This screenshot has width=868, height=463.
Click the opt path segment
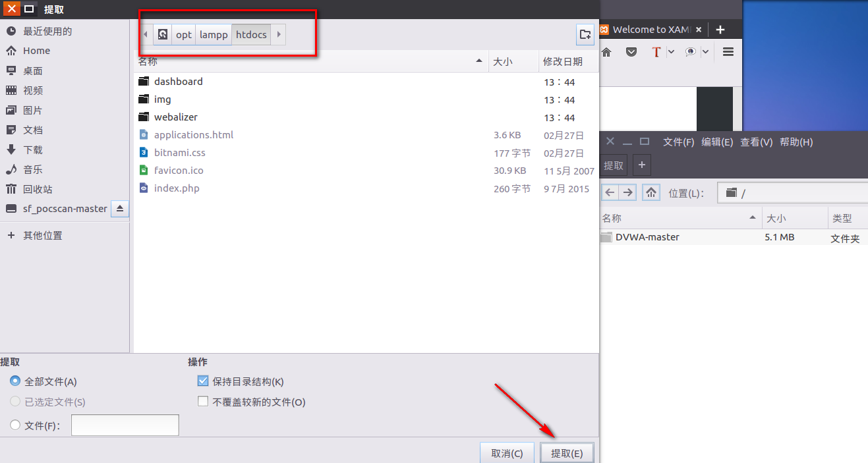pyautogui.click(x=184, y=34)
